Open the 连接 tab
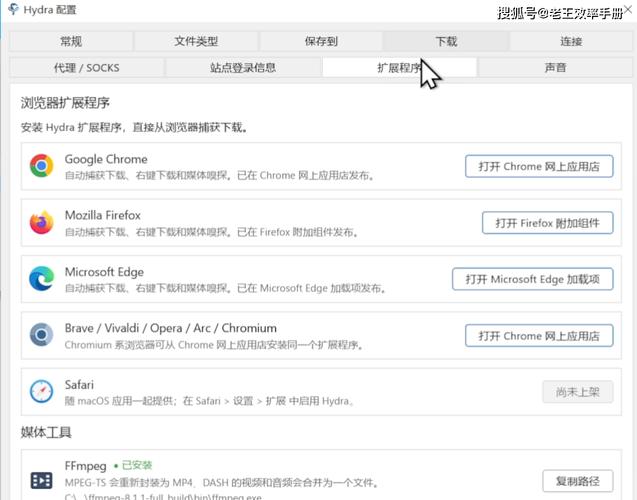Screen dimensions: 637x500 click(x=571, y=41)
